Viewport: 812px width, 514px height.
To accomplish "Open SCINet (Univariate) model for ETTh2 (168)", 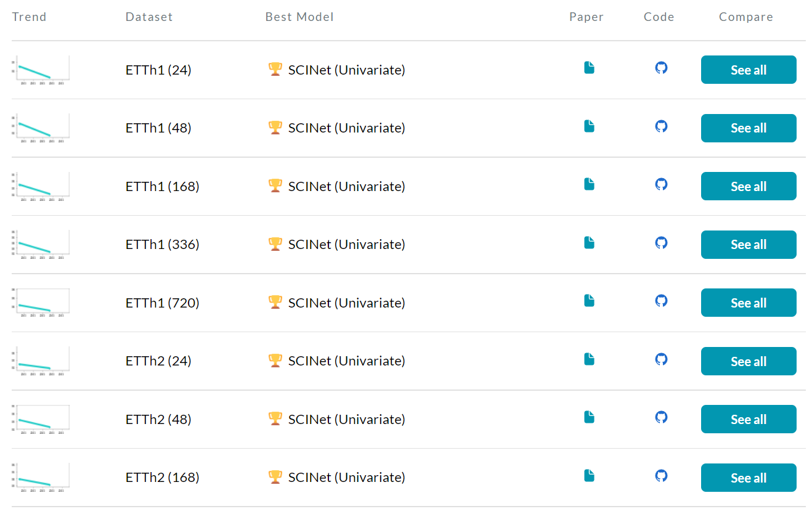I will coord(347,478).
